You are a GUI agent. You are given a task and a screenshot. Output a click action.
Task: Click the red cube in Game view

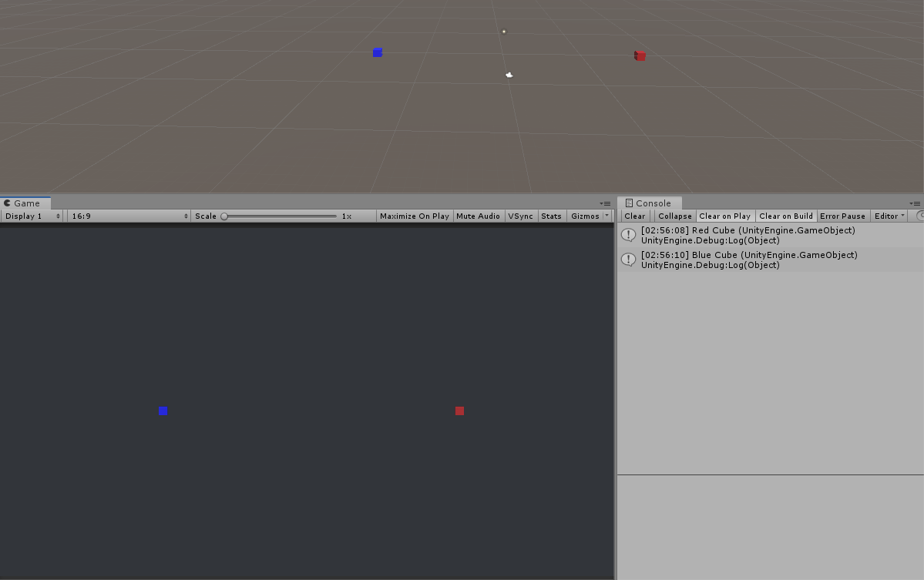click(x=459, y=411)
